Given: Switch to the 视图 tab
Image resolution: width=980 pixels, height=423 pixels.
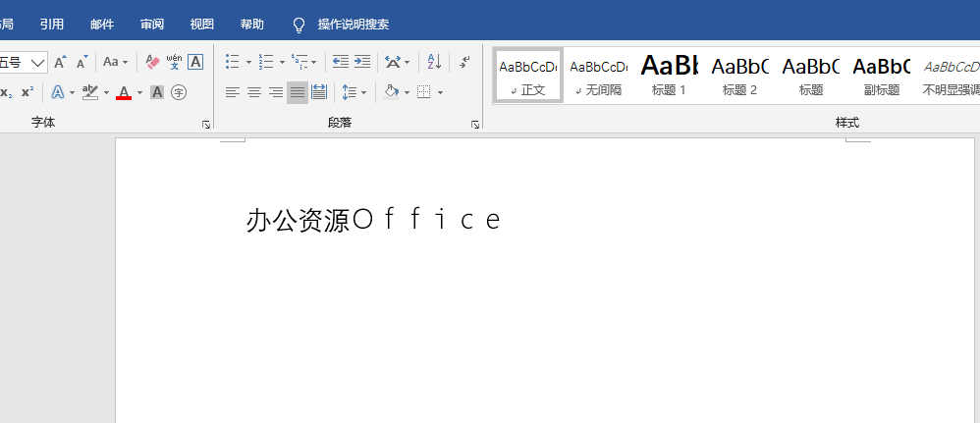Looking at the screenshot, I should point(202,25).
